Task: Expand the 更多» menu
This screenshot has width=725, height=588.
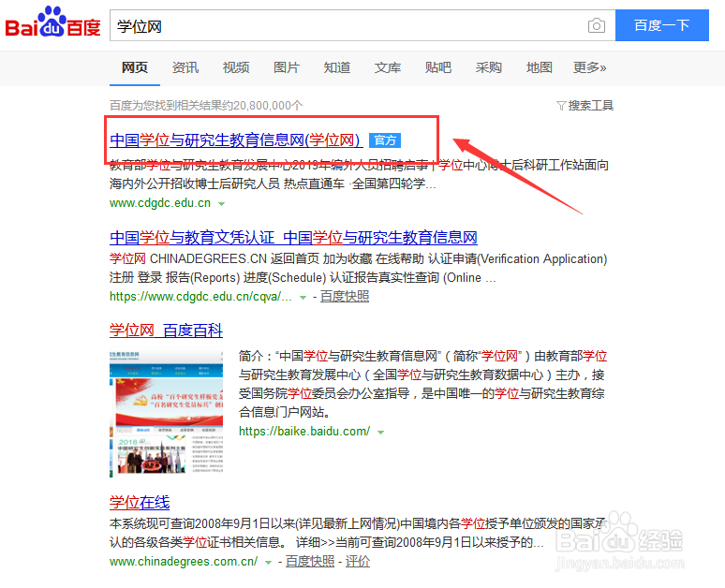Action: pyautogui.click(x=589, y=67)
